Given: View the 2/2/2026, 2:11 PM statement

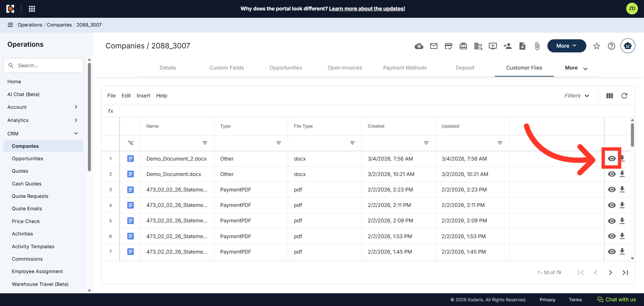Looking at the screenshot, I should click(612, 205).
